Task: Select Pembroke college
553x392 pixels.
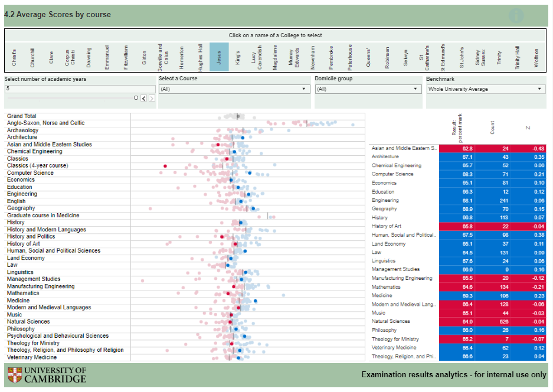Action: [331, 58]
